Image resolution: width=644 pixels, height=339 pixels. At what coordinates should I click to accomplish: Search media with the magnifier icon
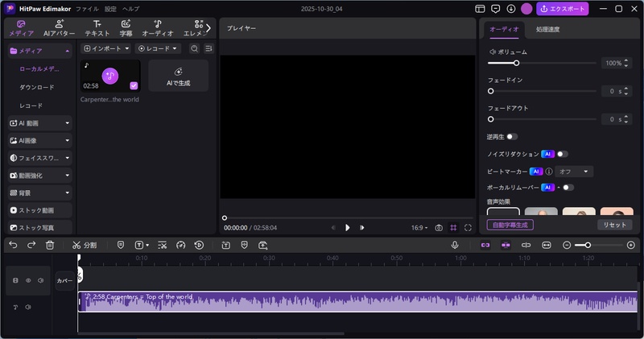coord(194,48)
